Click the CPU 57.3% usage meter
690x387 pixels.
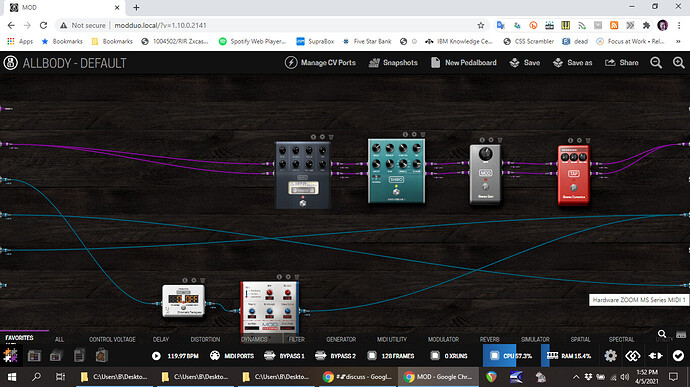510,356
